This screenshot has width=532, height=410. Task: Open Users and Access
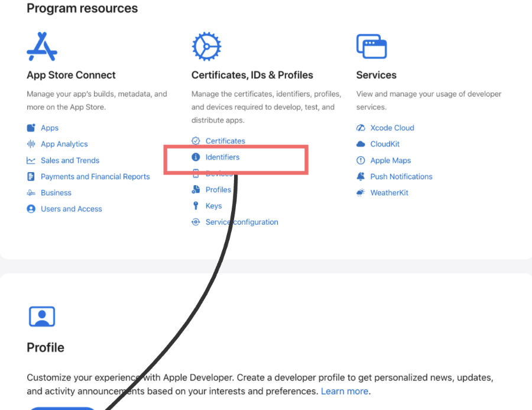72,209
